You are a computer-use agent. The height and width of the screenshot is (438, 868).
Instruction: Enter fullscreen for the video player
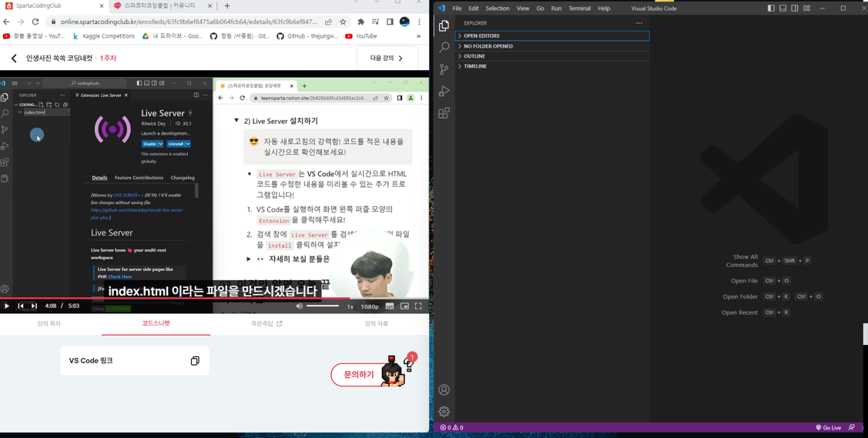418,306
